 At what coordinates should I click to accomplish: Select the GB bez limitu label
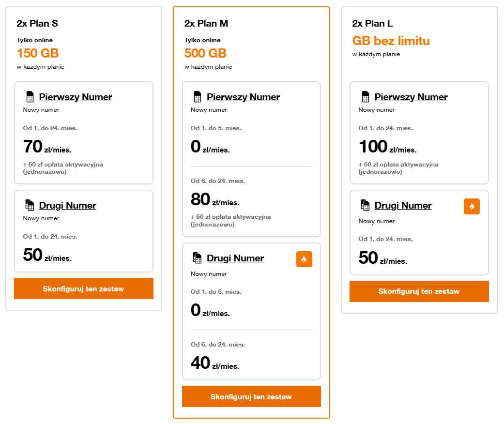pyautogui.click(x=391, y=41)
